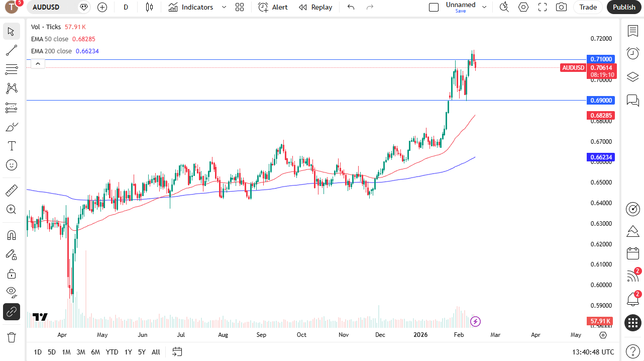Select the ruler measure tool
644x361 pixels.
[x=12, y=191]
